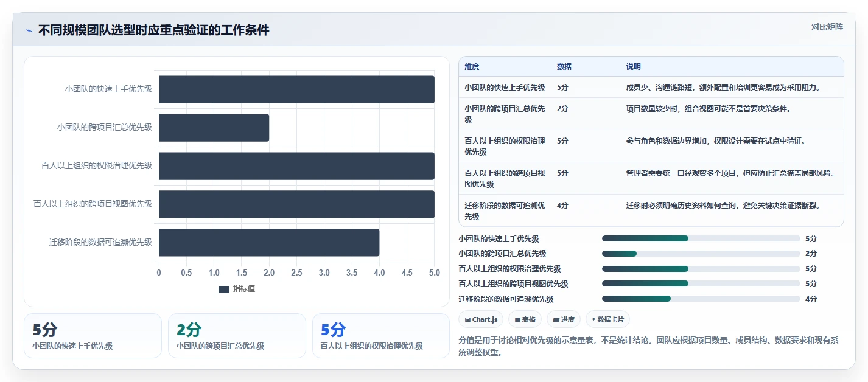
Task: Click table value 4分 in 数据可追溯 row
Action: pyautogui.click(x=562, y=206)
